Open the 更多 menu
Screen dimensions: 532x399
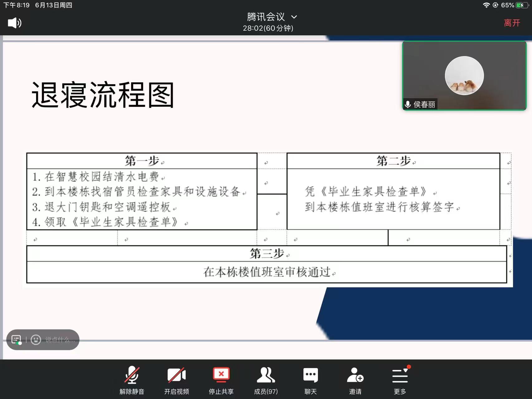click(400, 380)
